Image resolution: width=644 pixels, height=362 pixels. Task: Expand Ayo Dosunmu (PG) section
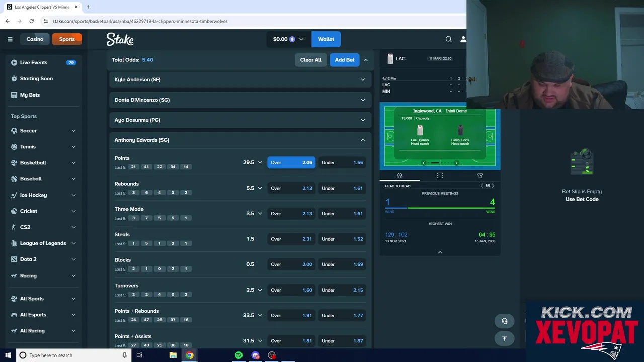point(240,120)
